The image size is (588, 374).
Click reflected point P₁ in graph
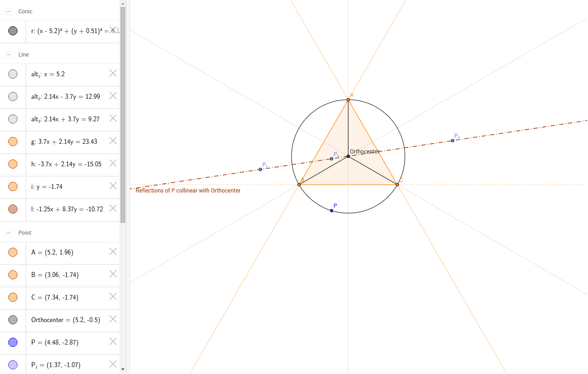(x=260, y=170)
